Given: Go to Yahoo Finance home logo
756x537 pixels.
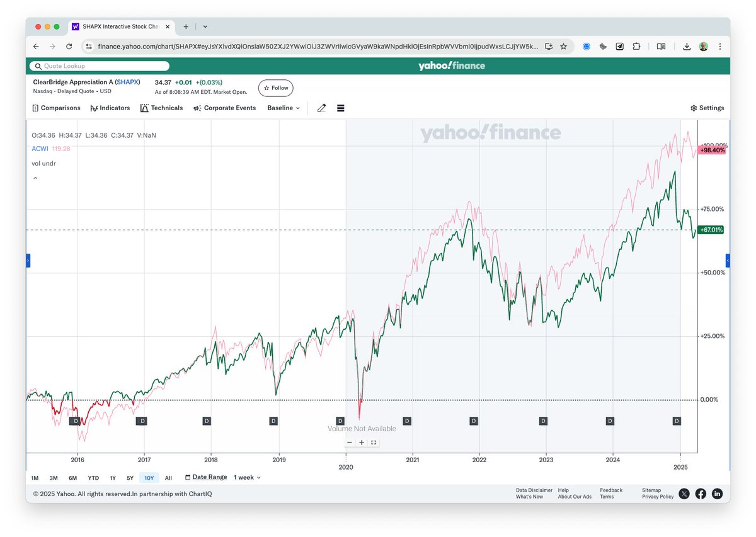Looking at the screenshot, I should [x=452, y=66].
